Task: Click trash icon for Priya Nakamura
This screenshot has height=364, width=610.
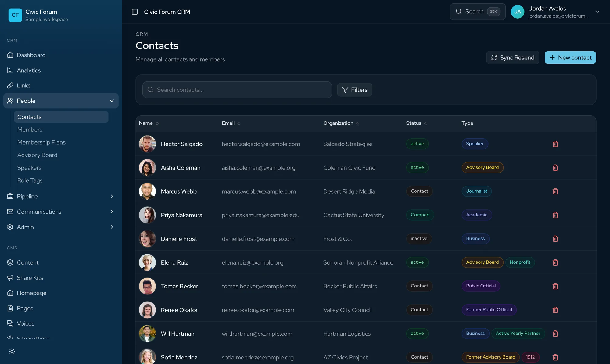Action: pos(555,215)
